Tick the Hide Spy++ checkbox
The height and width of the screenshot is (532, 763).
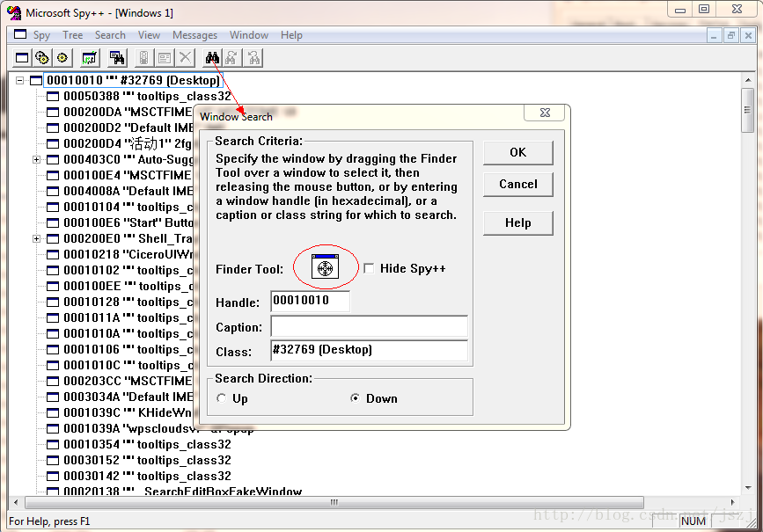point(369,268)
